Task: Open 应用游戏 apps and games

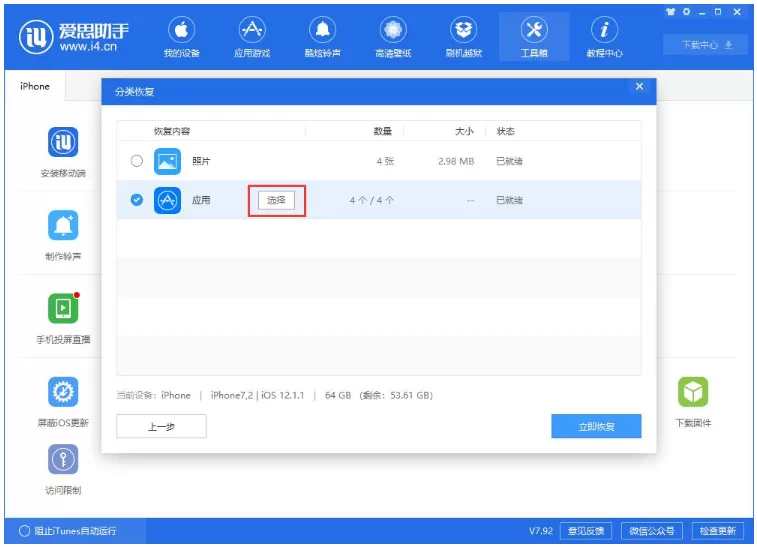Action: tap(252, 37)
